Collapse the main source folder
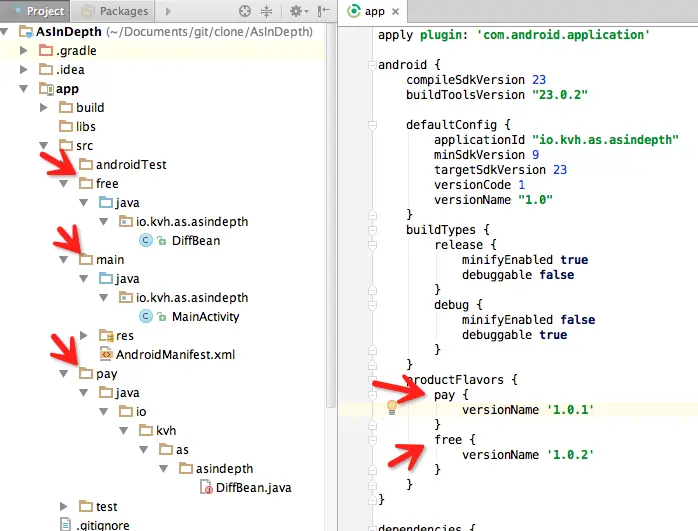The width and height of the screenshot is (698, 531). (x=64, y=259)
